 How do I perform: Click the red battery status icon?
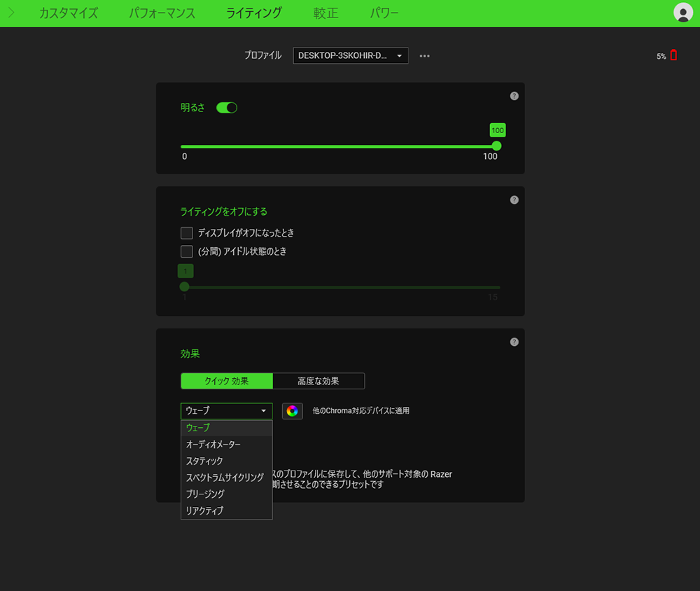pyautogui.click(x=673, y=55)
